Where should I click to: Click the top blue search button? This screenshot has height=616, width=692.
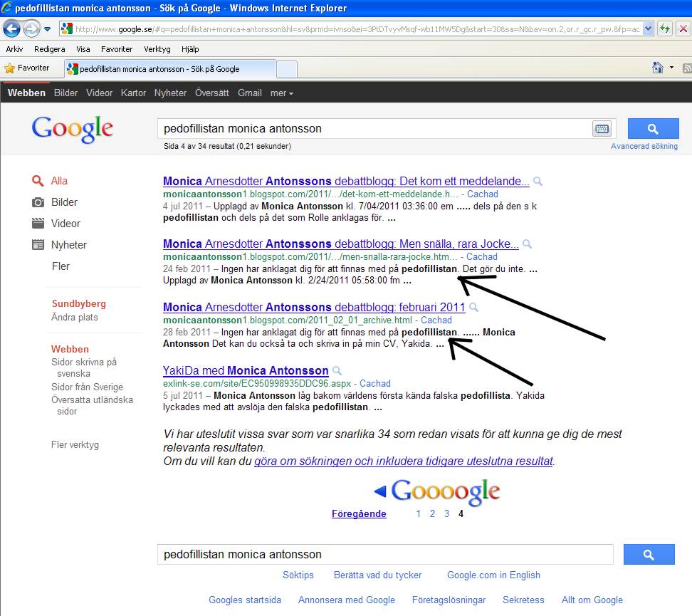click(x=653, y=128)
